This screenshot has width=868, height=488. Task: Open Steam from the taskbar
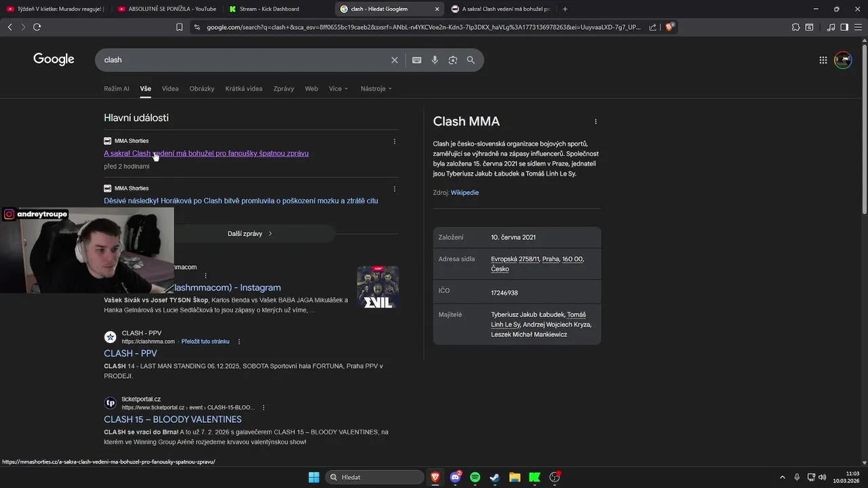point(495,477)
